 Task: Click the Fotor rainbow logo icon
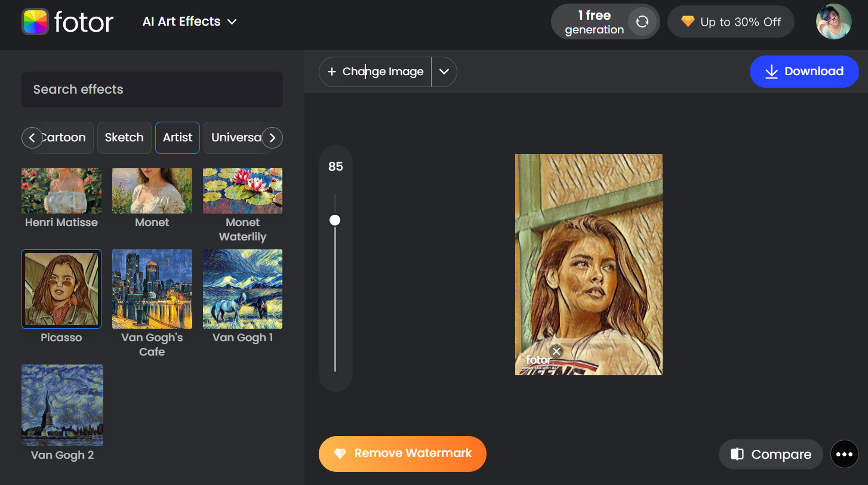pos(35,21)
